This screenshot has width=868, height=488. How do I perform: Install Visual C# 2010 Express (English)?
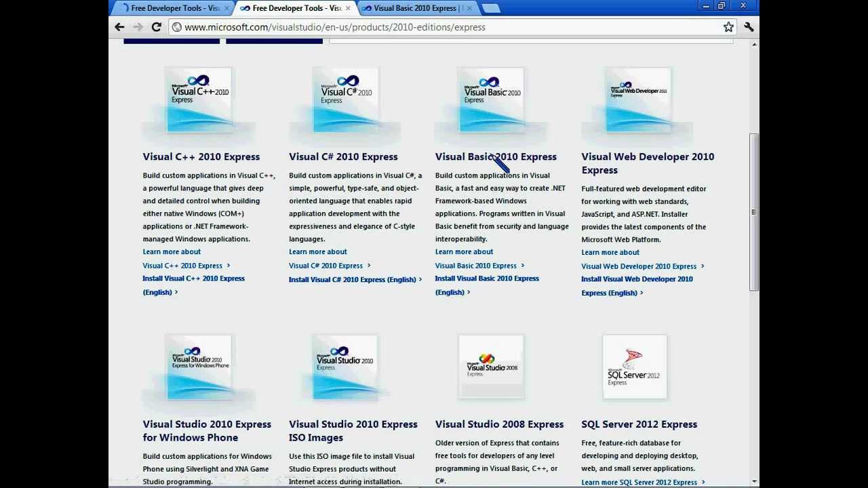tap(355, 279)
